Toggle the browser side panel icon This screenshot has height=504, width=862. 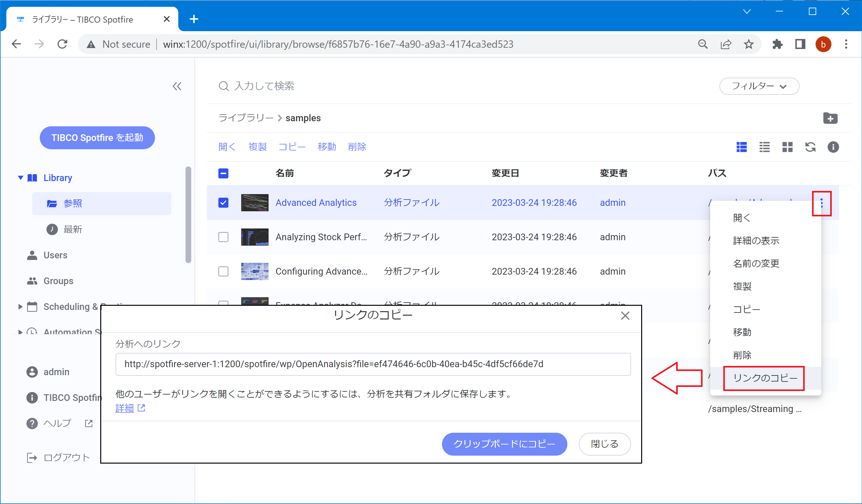(800, 44)
